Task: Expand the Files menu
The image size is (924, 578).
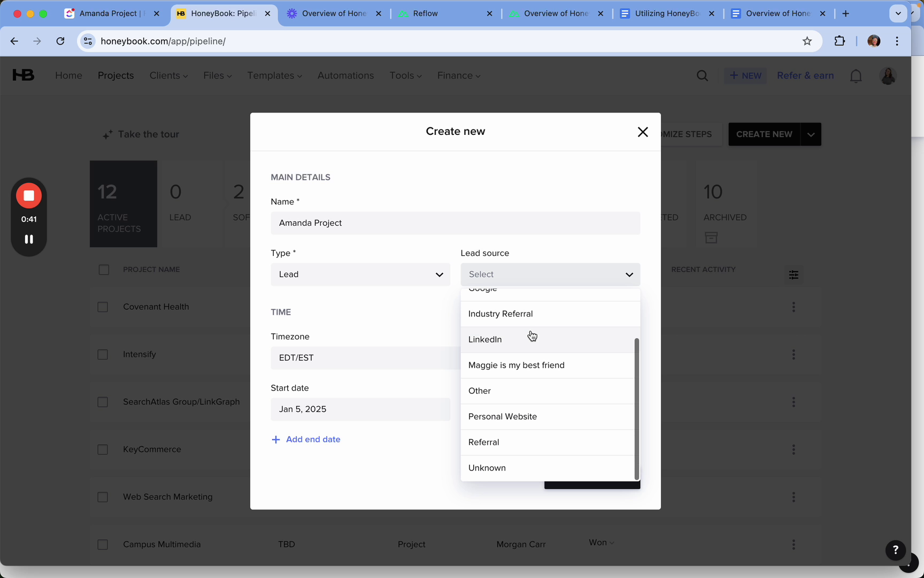Action: [x=218, y=76]
